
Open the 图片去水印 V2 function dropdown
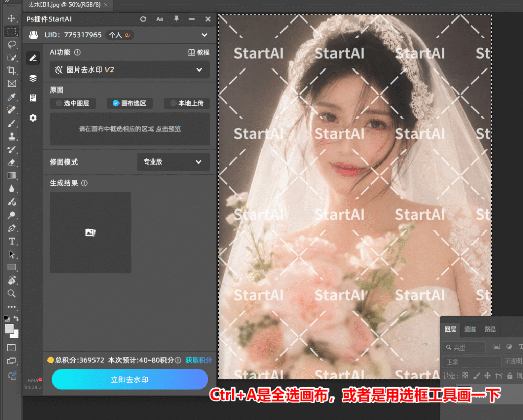(x=130, y=69)
